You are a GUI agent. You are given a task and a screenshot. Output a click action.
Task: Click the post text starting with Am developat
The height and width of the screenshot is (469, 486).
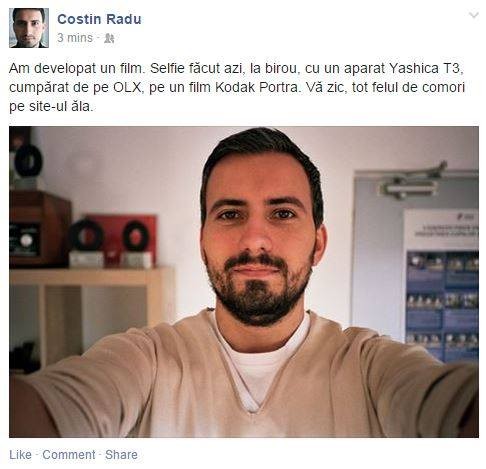[x=237, y=87]
